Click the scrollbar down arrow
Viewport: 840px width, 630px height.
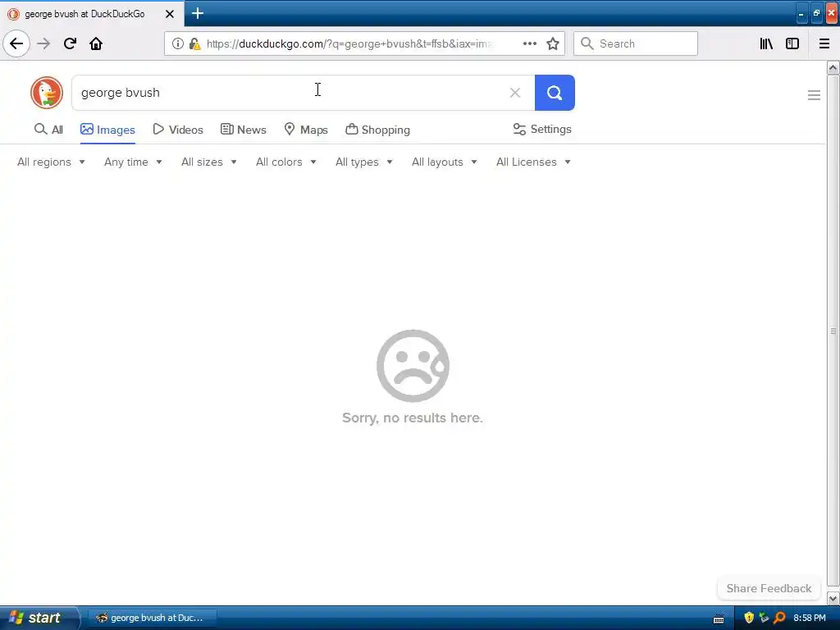pos(833,598)
